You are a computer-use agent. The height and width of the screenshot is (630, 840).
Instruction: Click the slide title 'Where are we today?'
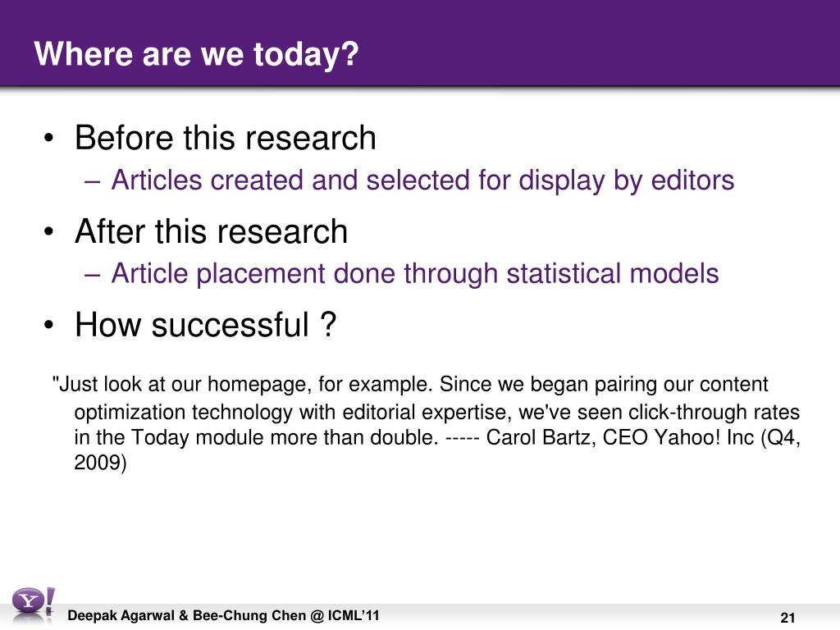point(196,54)
